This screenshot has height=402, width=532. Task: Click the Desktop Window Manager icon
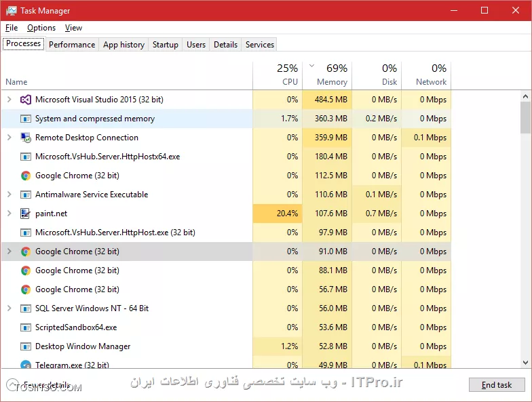26,346
